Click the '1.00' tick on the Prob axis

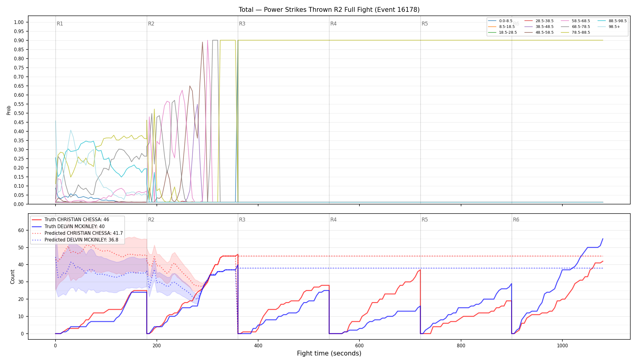coord(19,22)
